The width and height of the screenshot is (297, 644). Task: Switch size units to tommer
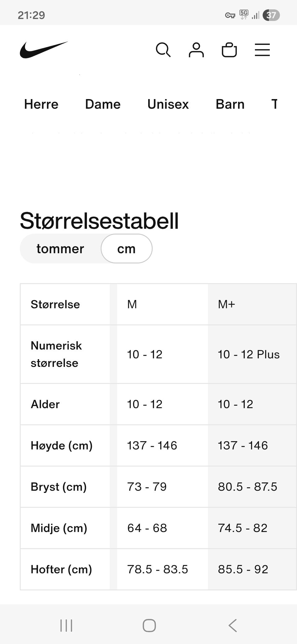click(x=60, y=249)
